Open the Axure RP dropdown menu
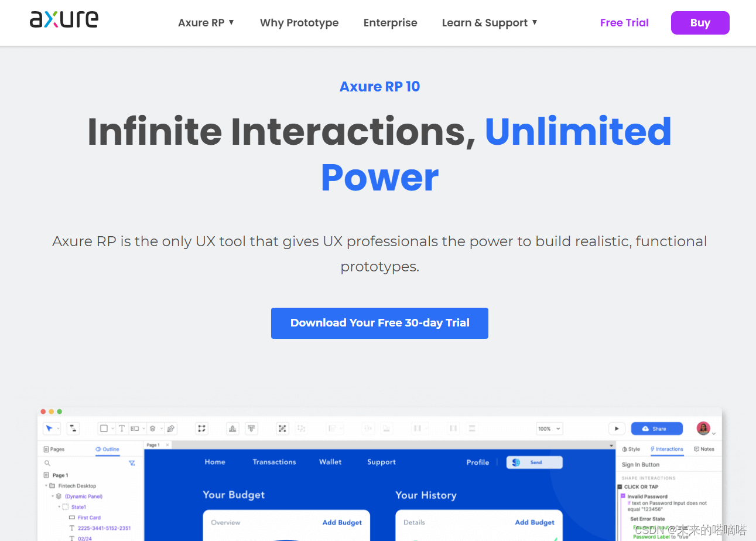Viewport: 756px width, 541px height. tap(206, 22)
